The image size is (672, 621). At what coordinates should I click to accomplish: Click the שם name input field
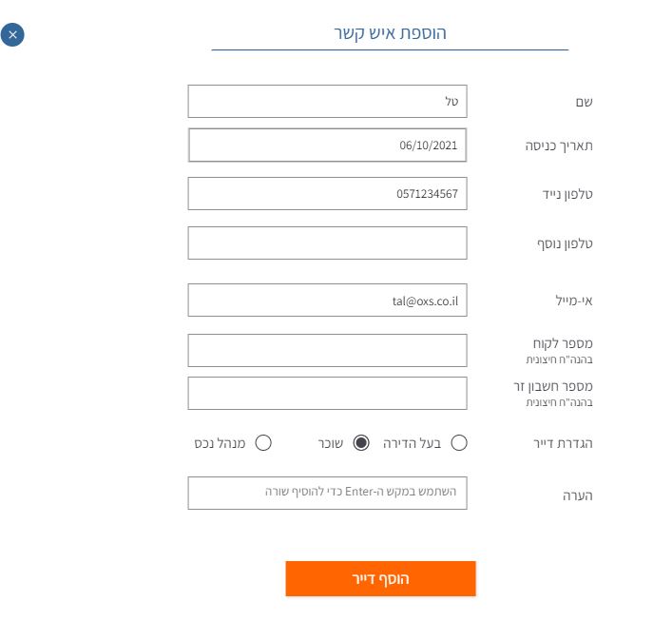point(327,101)
